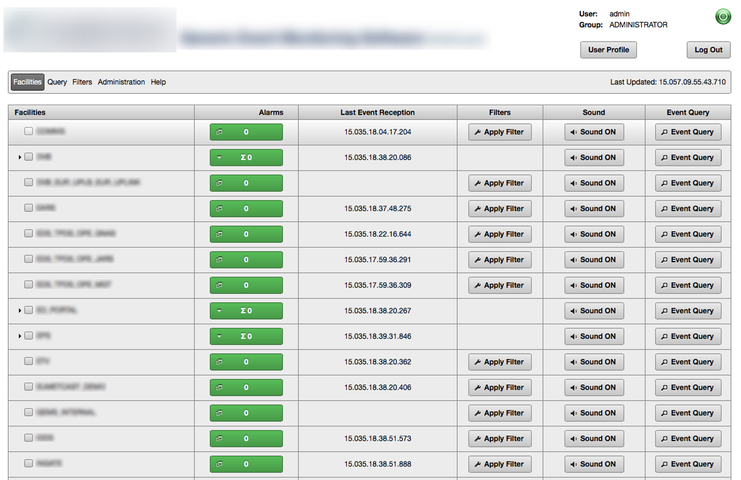This screenshot has width=741, height=480.
Task: Mute sound via speaker icon for row 15.035.18.37.48.275
Action: coord(594,208)
